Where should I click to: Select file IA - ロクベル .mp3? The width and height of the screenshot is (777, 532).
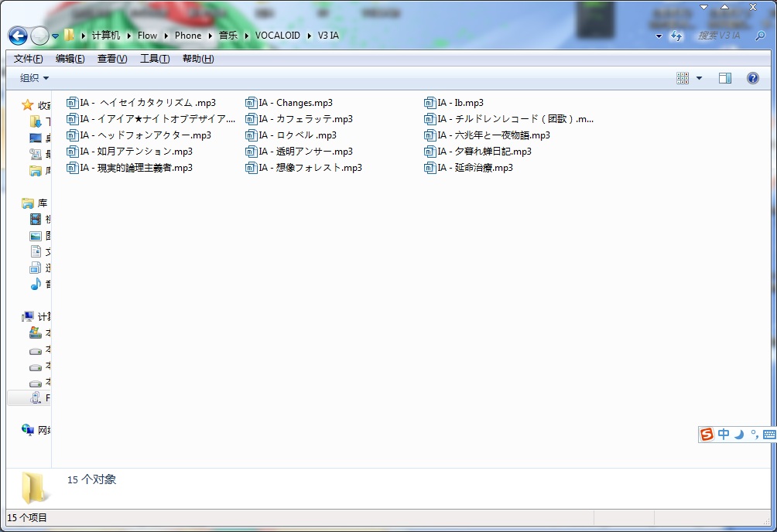tap(291, 135)
